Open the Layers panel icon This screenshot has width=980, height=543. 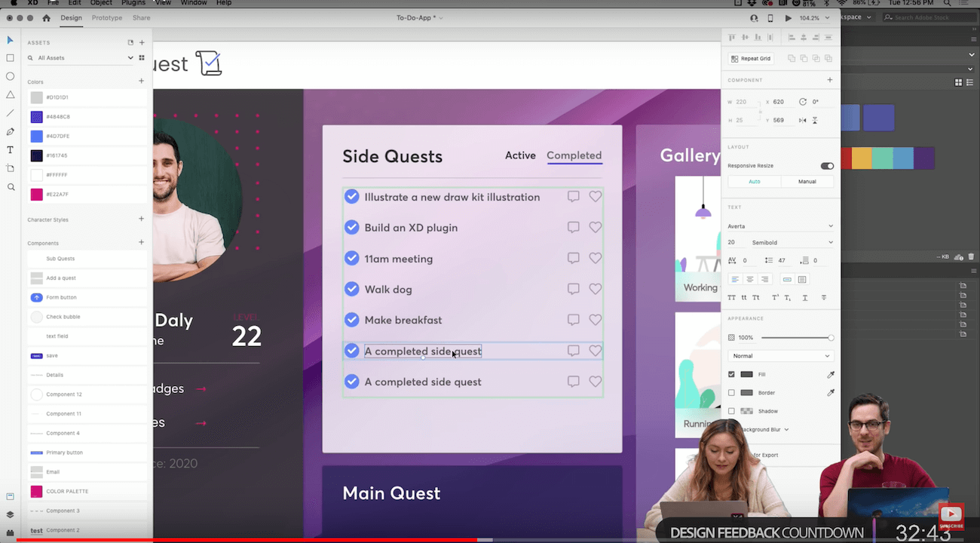pos(10,514)
